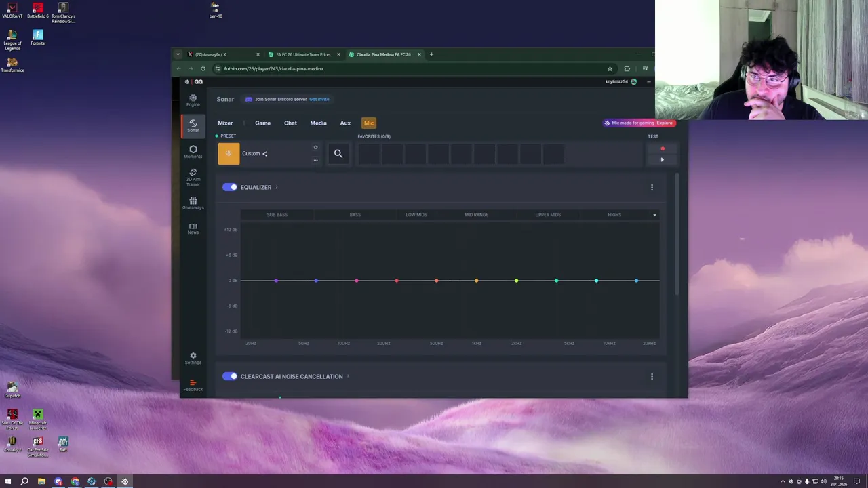Open preset more options below the star
The image size is (868, 488).
pos(315,160)
